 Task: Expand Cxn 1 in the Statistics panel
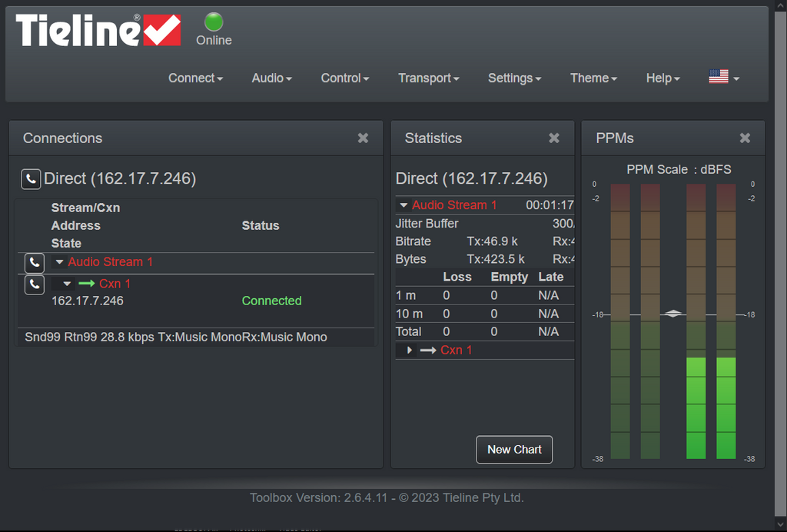coord(410,351)
